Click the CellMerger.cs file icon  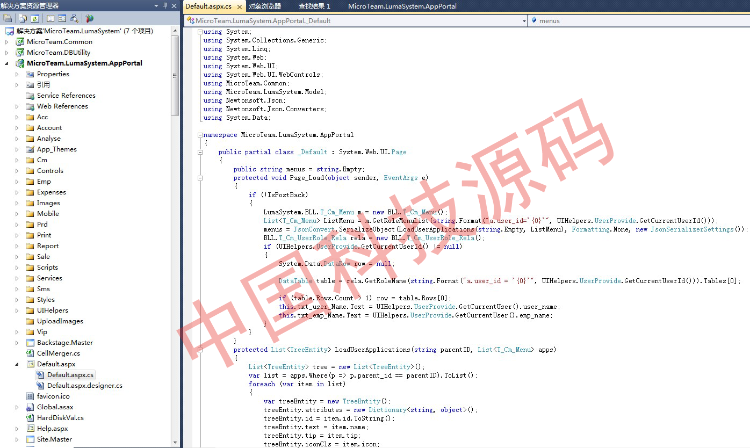point(30,353)
